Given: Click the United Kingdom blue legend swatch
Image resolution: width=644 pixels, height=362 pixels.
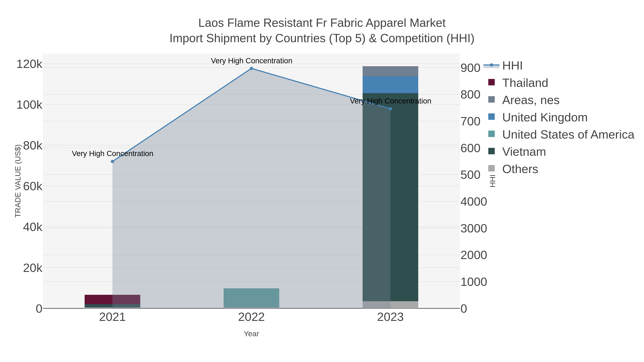Looking at the screenshot, I should [492, 117].
